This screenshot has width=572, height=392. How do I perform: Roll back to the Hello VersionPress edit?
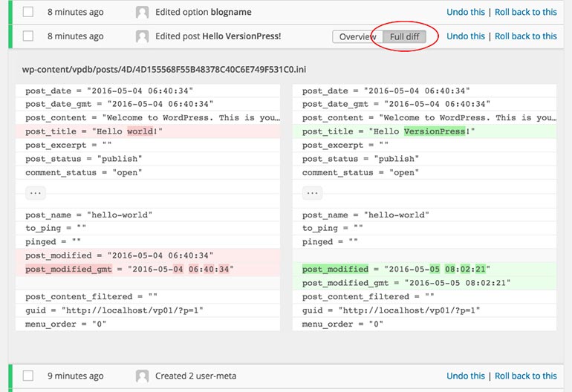pyautogui.click(x=526, y=36)
